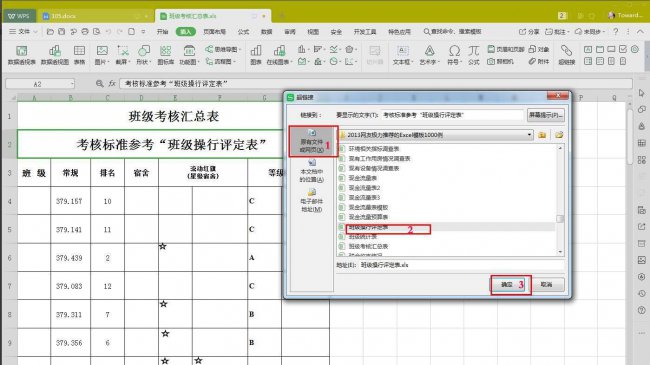Switch to the 公式 ribbon tab
Screen dimensions: 650x365
tap(243, 32)
